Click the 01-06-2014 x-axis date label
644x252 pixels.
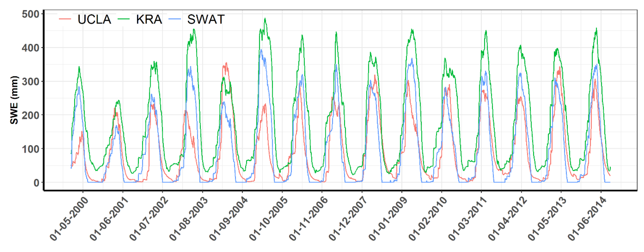pyautogui.click(x=587, y=219)
